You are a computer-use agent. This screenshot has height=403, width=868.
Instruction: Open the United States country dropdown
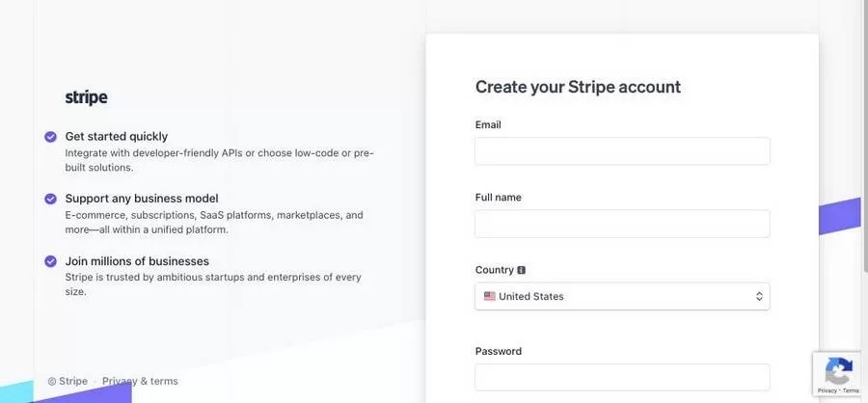pos(622,296)
